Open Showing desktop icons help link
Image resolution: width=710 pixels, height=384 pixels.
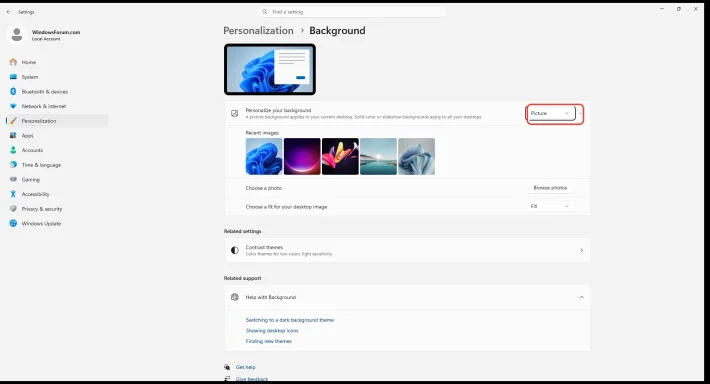[x=272, y=331]
